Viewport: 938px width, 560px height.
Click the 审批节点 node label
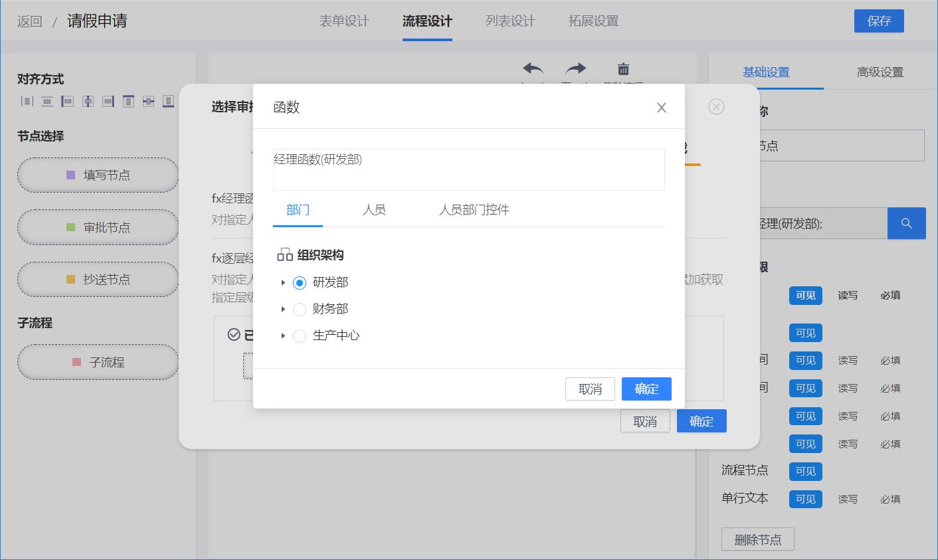(107, 227)
